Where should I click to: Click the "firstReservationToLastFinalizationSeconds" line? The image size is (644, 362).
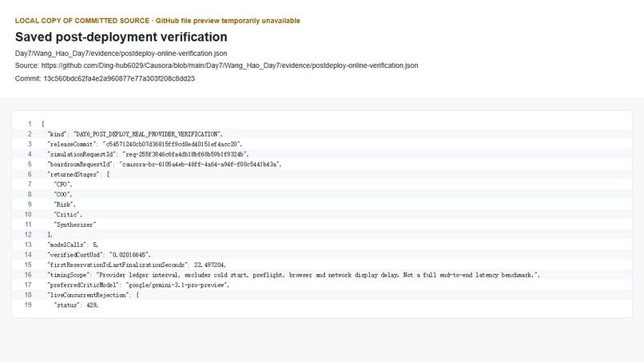137,265
